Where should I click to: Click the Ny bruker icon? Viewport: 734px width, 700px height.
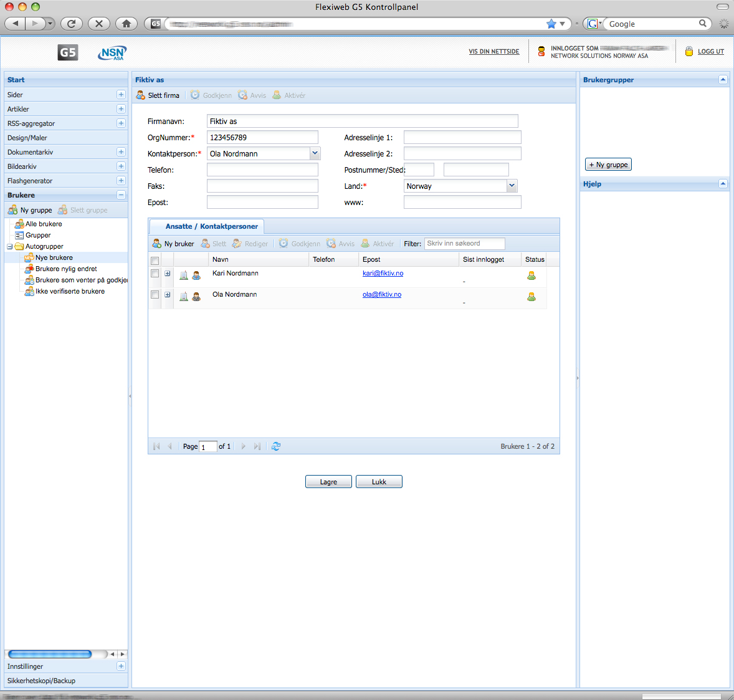pos(157,244)
